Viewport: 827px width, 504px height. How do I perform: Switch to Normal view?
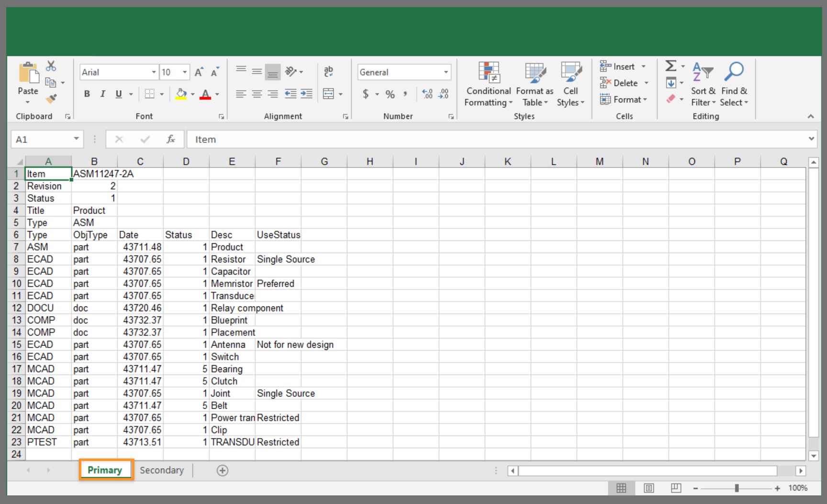(x=621, y=488)
